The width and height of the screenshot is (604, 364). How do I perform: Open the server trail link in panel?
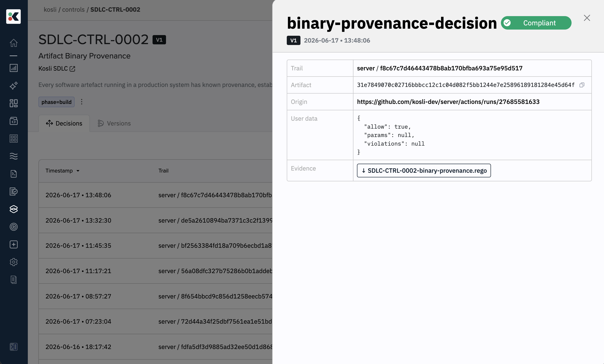(440, 68)
